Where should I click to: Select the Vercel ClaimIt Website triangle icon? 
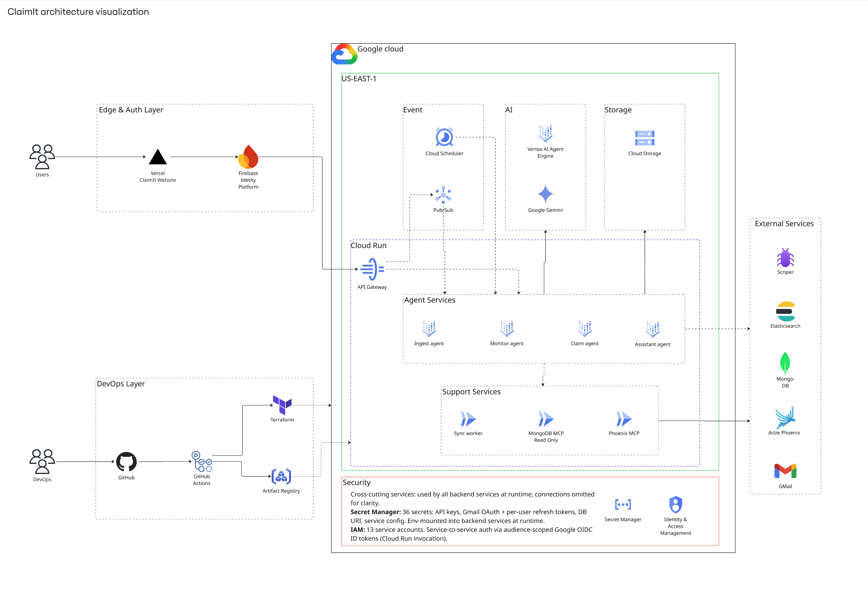point(158,157)
